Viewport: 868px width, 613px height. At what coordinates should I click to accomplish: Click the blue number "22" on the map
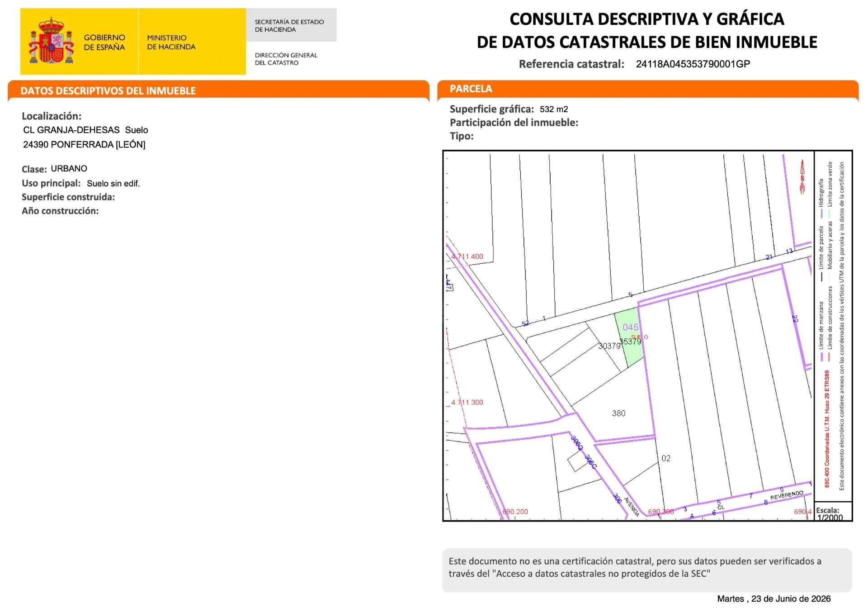pyautogui.click(x=795, y=318)
